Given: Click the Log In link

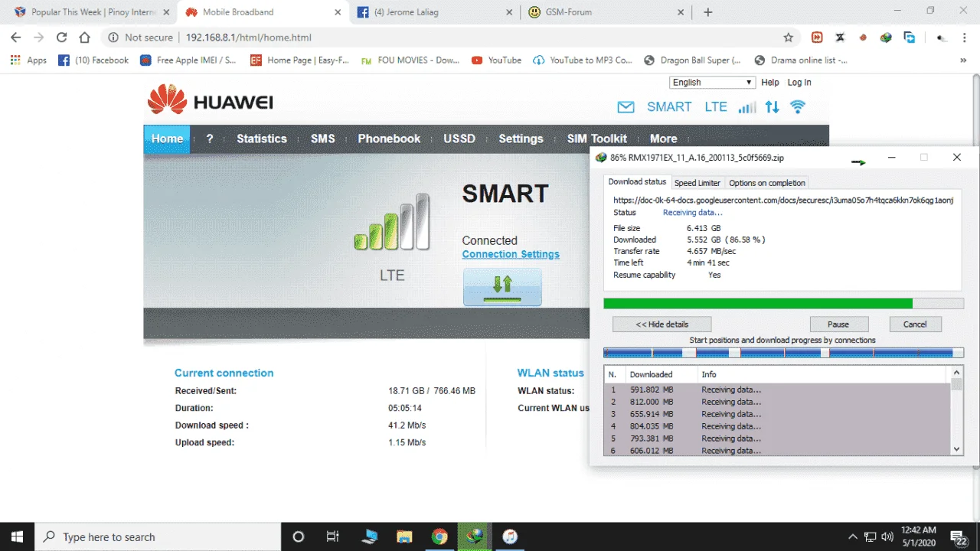Looking at the screenshot, I should [x=799, y=83].
